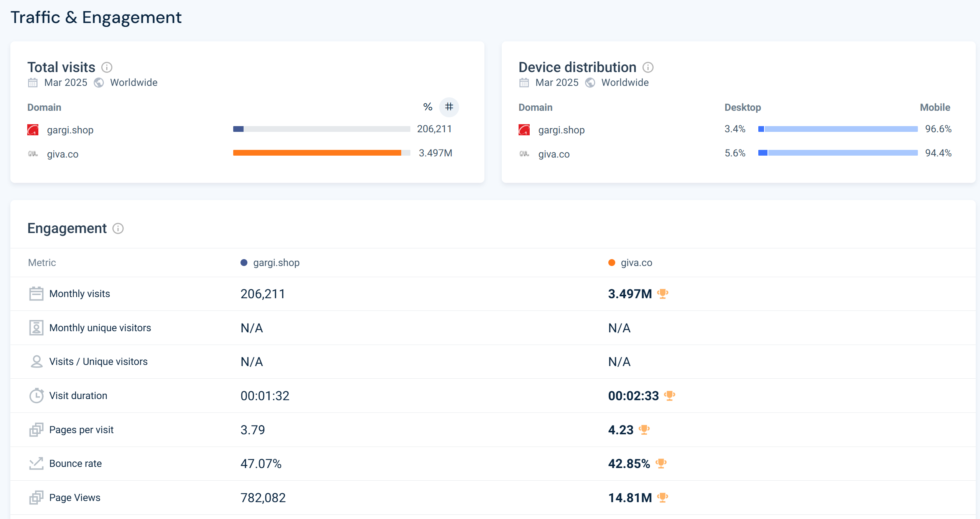The image size is (980, 519).
Task: Click gargi.shop favicon in Device distribution
Action: [x=524, y=130]
